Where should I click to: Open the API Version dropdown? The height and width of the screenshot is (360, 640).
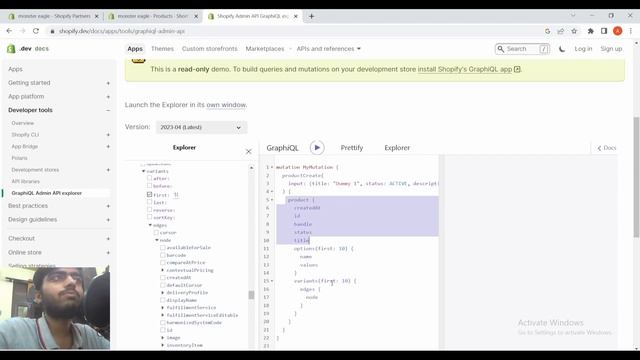pyautogui.click(x=201, y=127)
